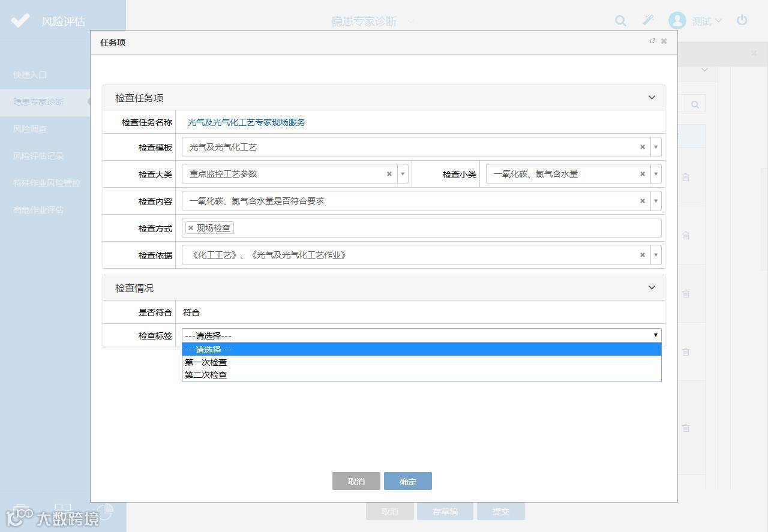The width and height of the screenshot is (768, 532).
Task: Toggle the 检查标签 select box
Action: pos(422,335)
